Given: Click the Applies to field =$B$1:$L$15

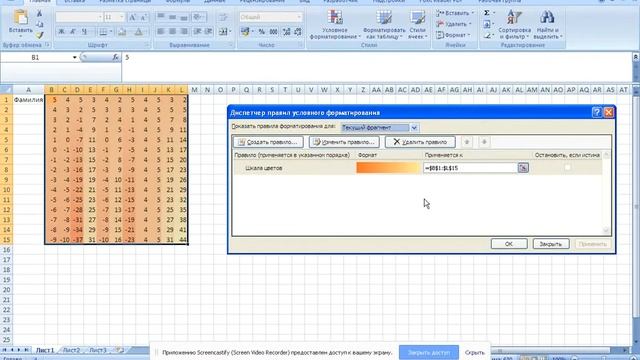Looking at the screenshot, I should pyautogui.click(x=470, y=168).
